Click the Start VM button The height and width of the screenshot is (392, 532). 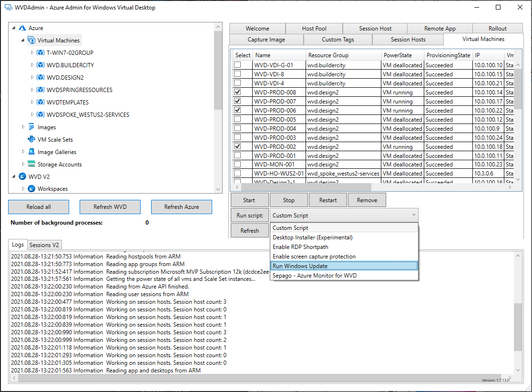pos(249,200)
